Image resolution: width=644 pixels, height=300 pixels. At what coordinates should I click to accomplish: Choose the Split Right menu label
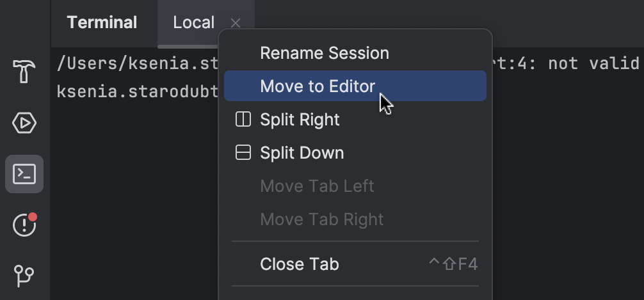click(x=300, y=120)
